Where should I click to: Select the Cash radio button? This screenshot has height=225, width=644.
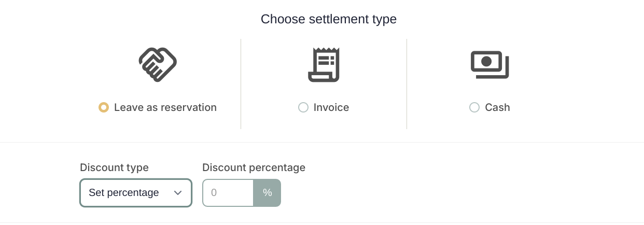474,107
